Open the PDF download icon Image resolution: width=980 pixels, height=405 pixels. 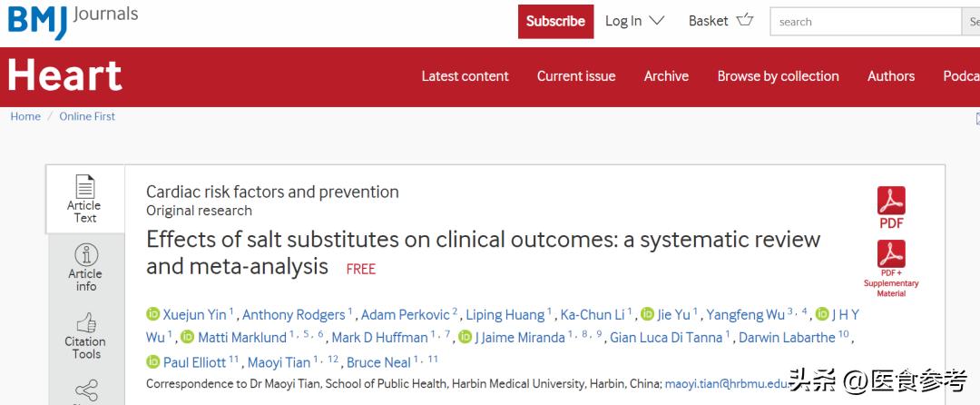[891, 201]
